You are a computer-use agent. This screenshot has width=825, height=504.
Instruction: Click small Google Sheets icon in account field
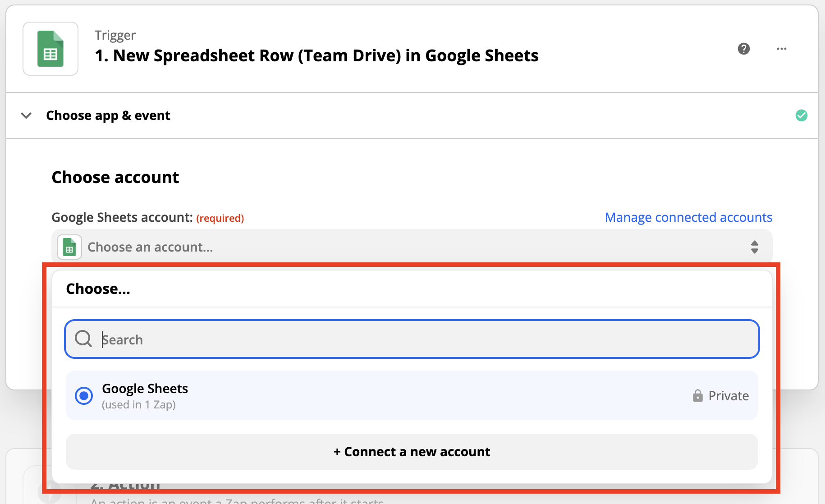point(69,247)
